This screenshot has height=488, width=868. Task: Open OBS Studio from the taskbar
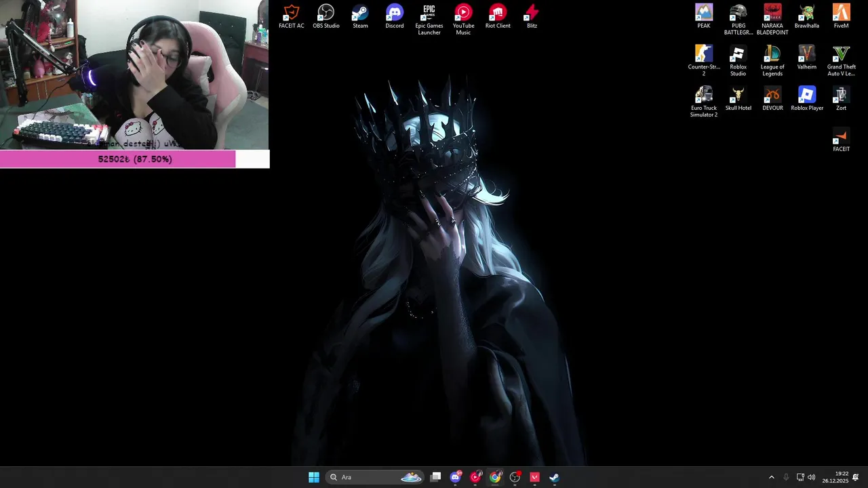click(515, 477)
